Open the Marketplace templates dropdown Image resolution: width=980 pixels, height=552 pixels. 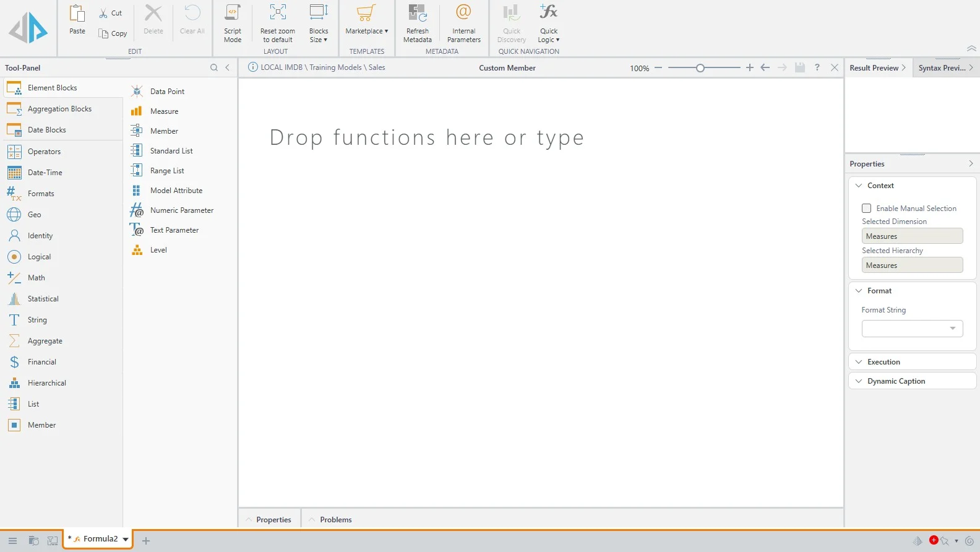pyautogui.click(x=367, y=20)
